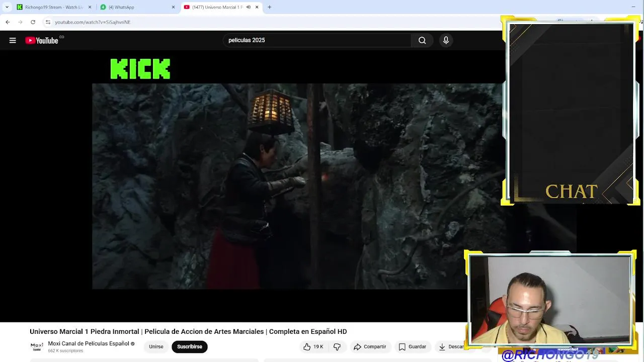Open the Moxi channel avatar
This screenshot has height=362, width=644.
[x=37, y=346]
